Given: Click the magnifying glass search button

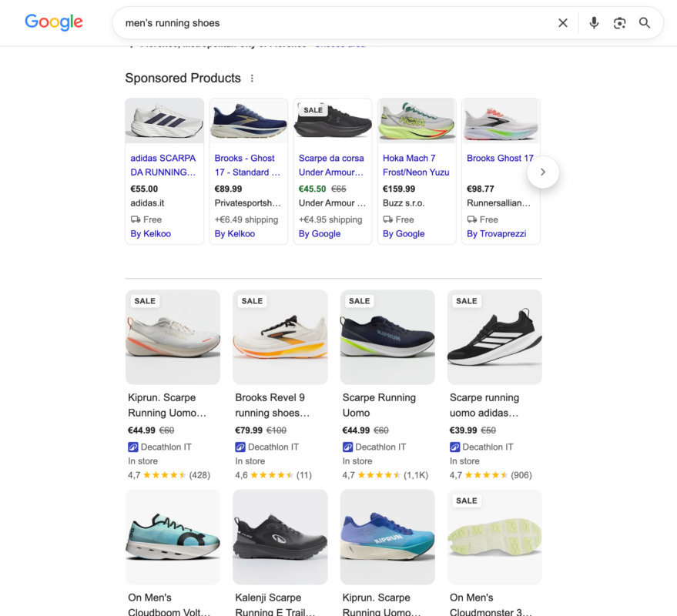Looking at the screenshot, I should click(645, 23).
